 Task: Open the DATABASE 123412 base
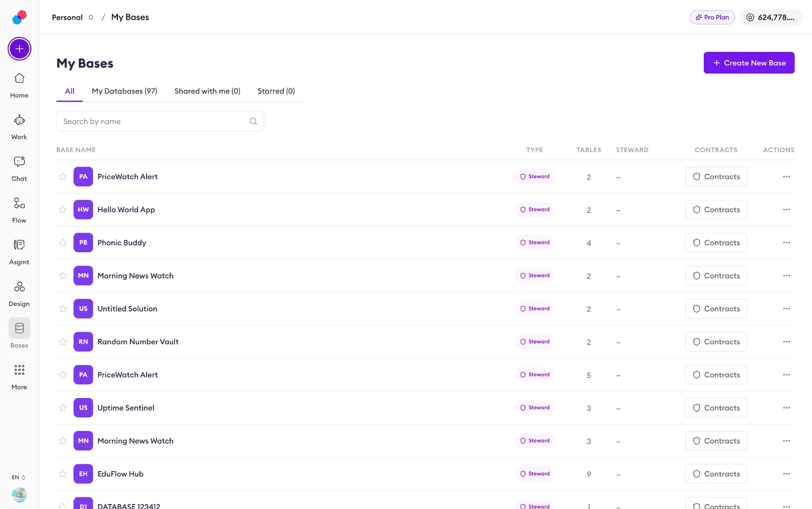[129, 506]
